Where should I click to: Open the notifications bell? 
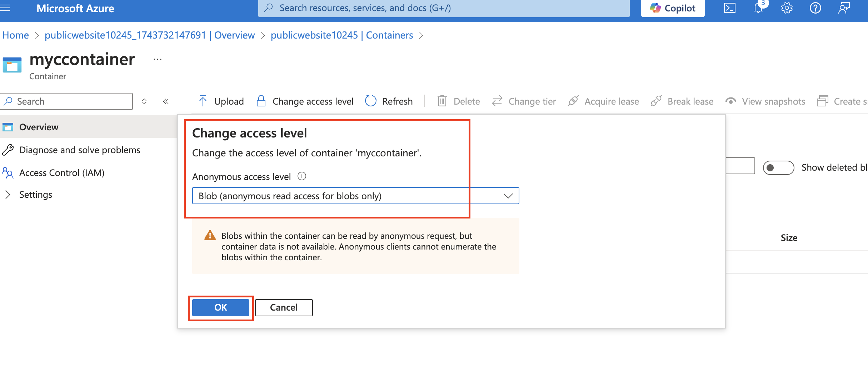click(758, 8)
